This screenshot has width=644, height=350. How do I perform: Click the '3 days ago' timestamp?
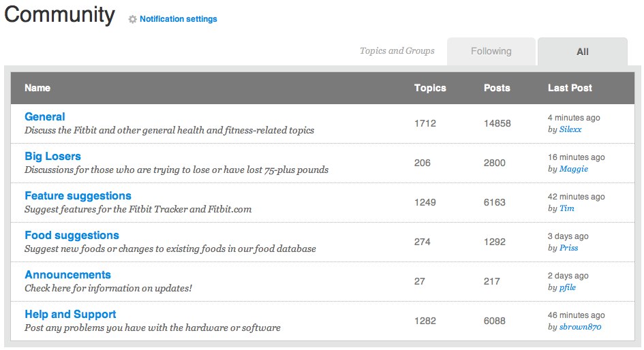point(568,236)
